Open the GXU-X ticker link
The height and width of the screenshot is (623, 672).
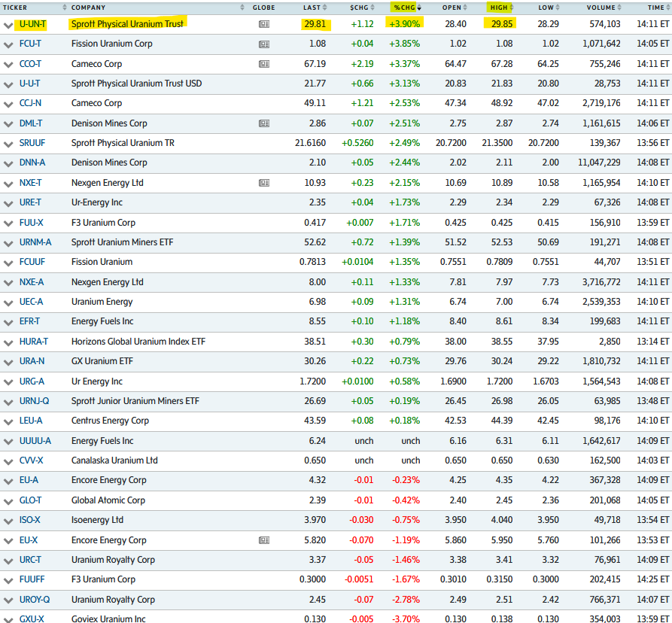click(32, 619)
